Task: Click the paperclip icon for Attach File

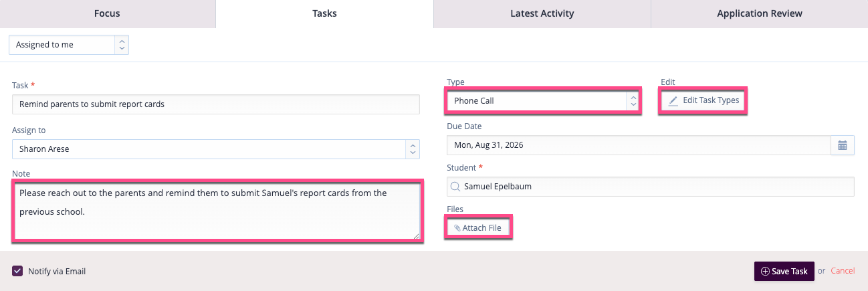Action: click(457, 228)
